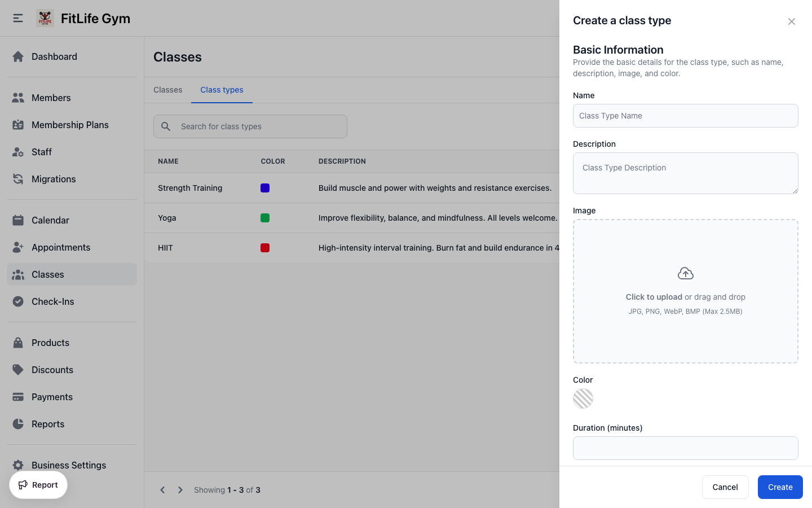Select the Class types tab
This screenshot has height=508, width=812.
click(222, 90)
